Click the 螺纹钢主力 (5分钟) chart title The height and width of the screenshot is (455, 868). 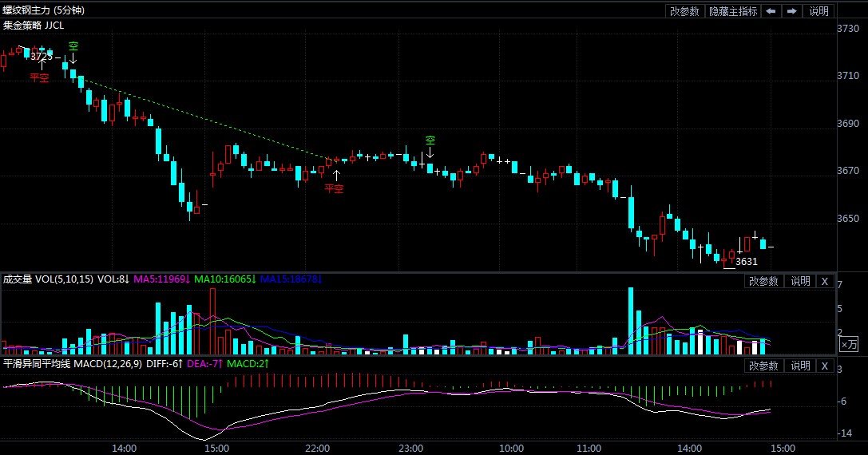tap(43, 10)
